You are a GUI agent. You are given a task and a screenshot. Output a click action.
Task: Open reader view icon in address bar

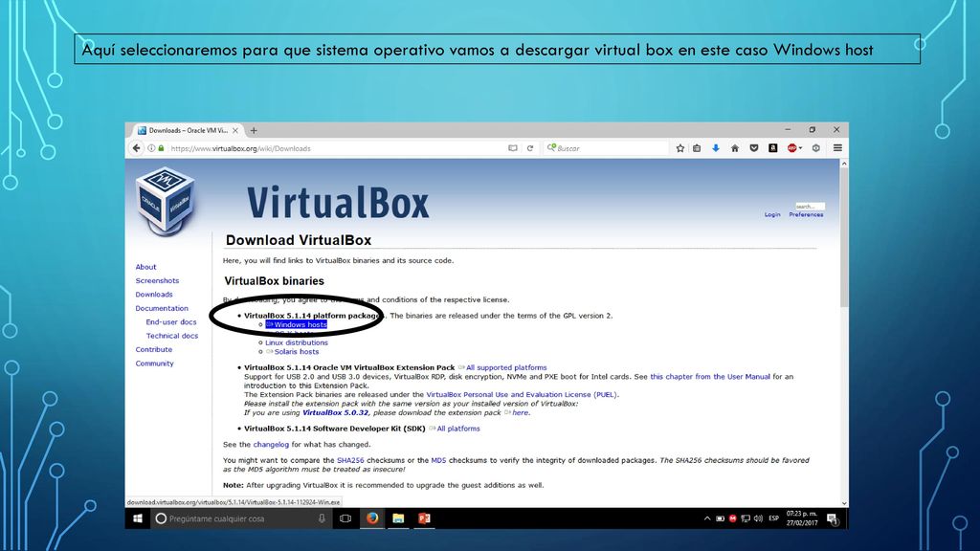tap(513, 148)
